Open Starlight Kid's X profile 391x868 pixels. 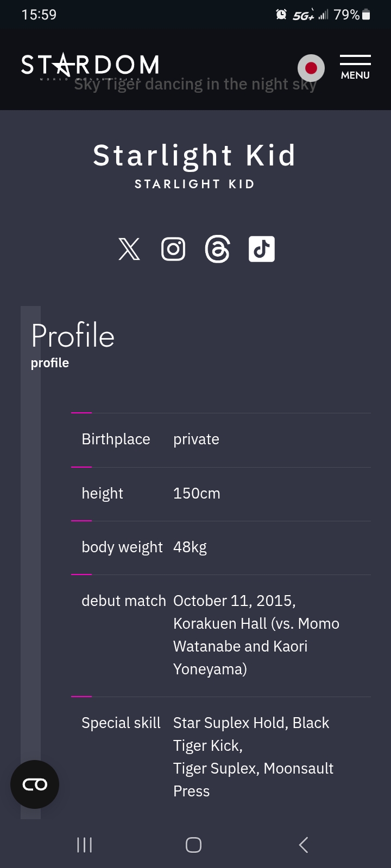pyautogui.click(x=129, y=249)
